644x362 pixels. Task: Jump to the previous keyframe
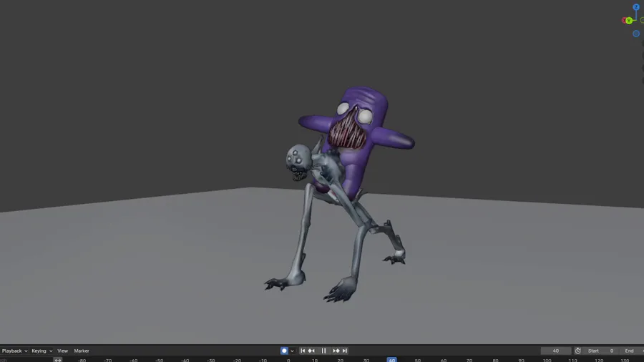click(x=311, y=351)
